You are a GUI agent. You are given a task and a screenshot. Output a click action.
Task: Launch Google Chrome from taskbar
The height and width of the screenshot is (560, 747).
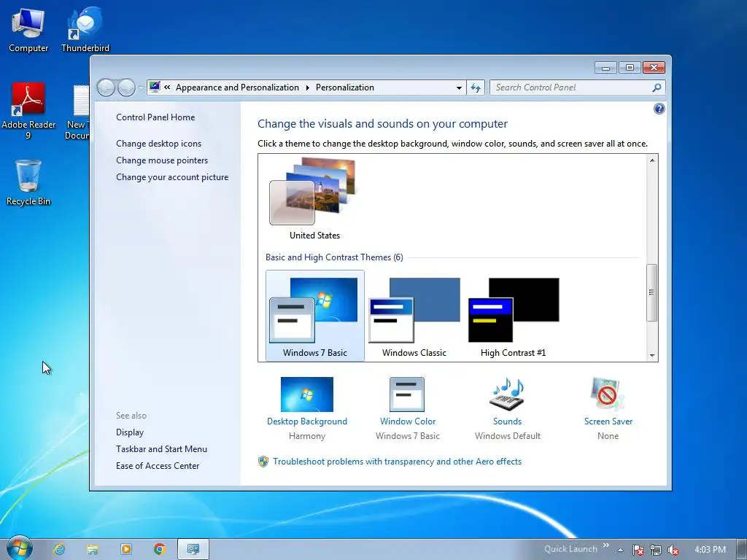160,549
